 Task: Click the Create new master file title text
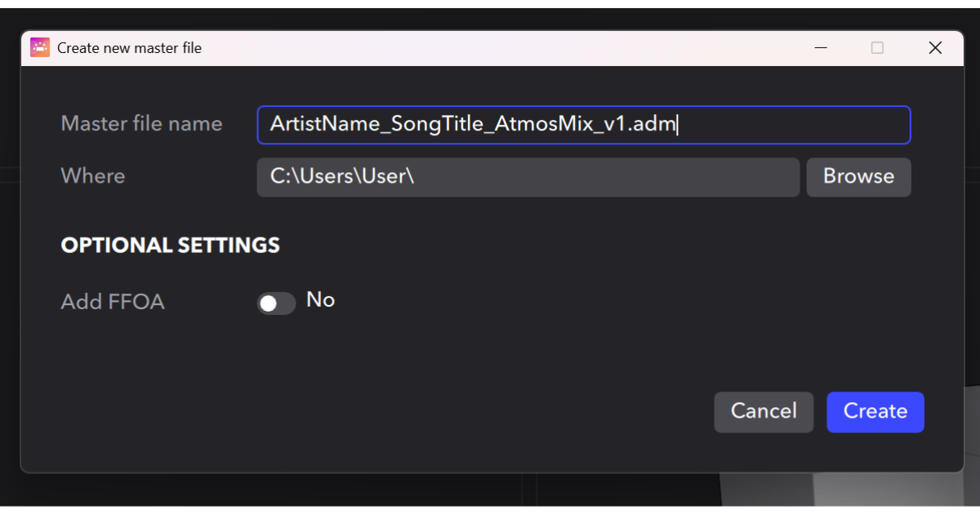[128, 47]
